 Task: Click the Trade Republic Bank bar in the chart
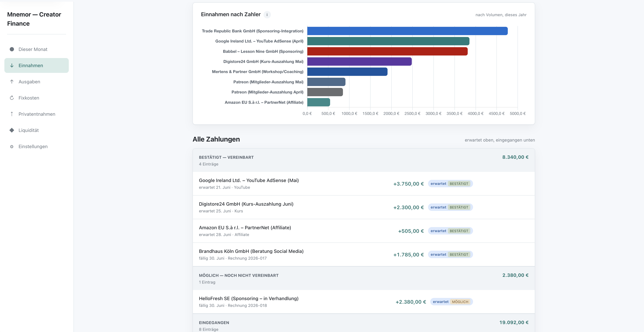coord(407,31)
